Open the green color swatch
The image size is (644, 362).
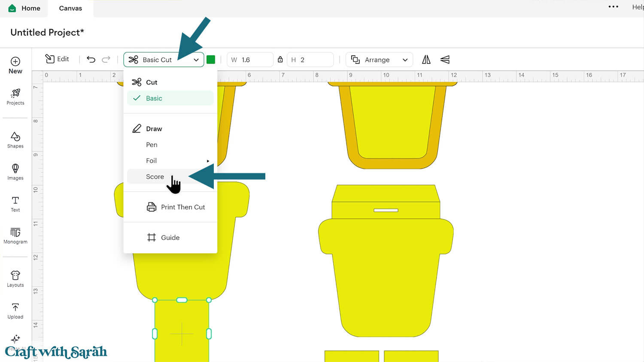pos(211,60)
